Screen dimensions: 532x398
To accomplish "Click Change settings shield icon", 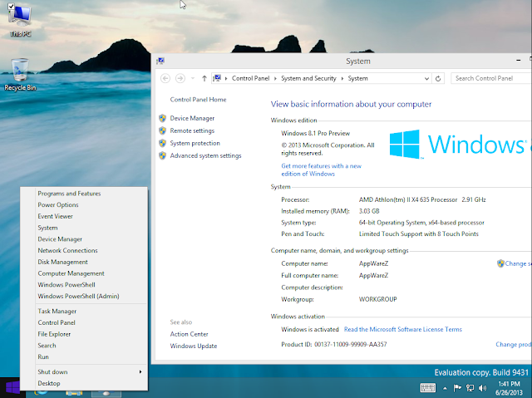I will [500, 263].
